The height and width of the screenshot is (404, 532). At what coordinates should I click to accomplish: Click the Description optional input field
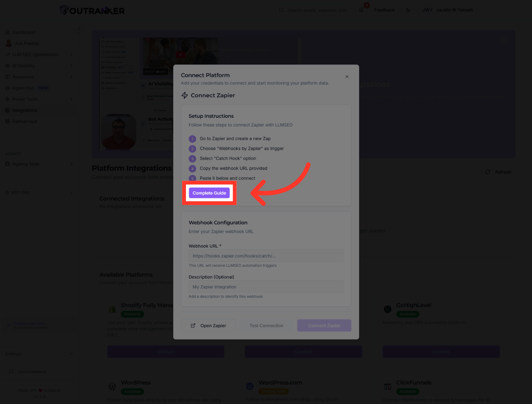pos(266,287)
